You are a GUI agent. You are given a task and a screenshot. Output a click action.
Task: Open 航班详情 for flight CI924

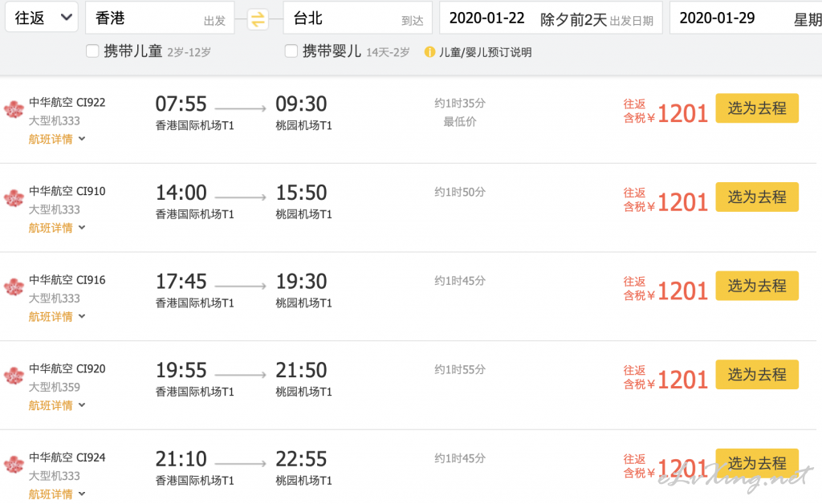(57, 494)
